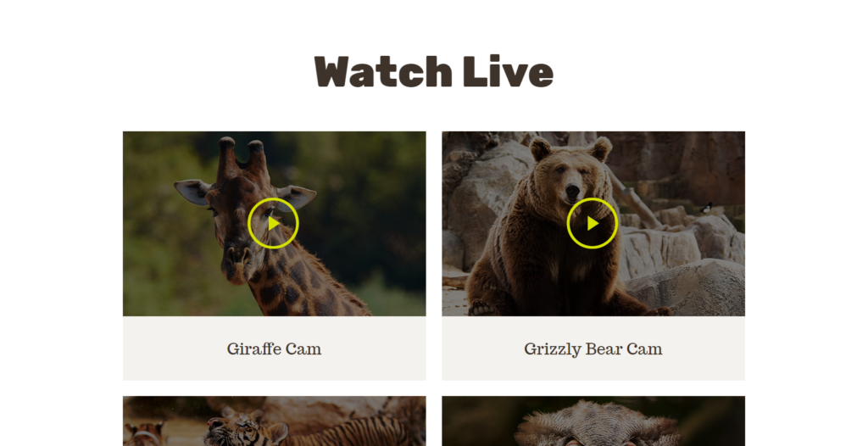Play the Grizzly Bear Cam live stream
Image resolution: width=868 pixels, height=446 pixels.
click(593, 223)
